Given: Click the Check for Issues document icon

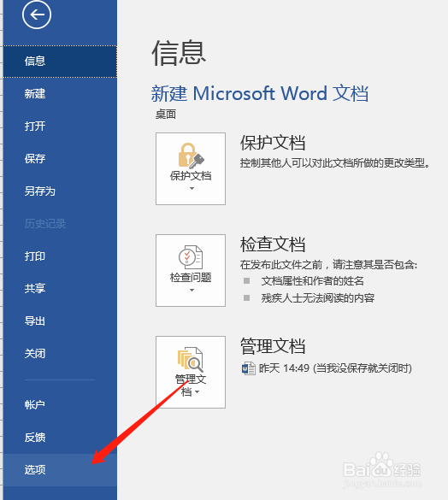Looking at the screenshot, I should click(x=190, y=257).
